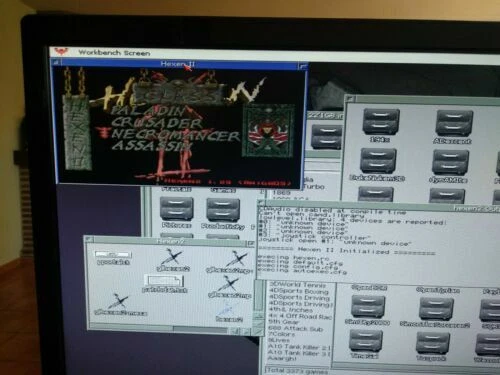
Task: Open the middle-right sword icon in Hexen2 drawer
Action: point(229,287)
